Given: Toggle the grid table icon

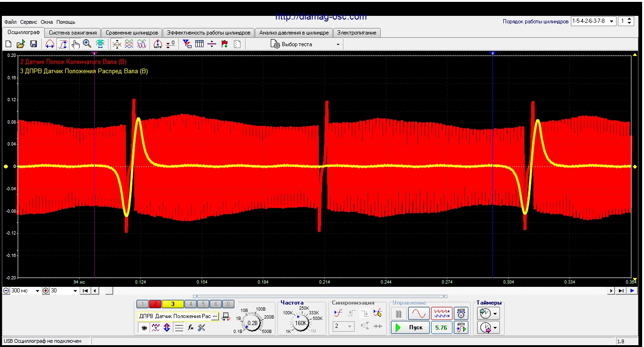Looking at the screenshot, I should (x=199, y=44).
